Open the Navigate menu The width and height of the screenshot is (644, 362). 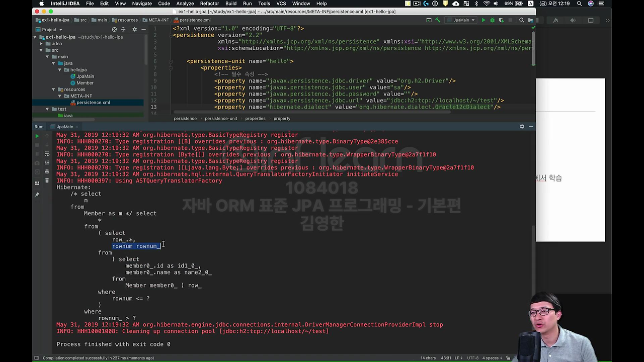click(x=141, y=4)
